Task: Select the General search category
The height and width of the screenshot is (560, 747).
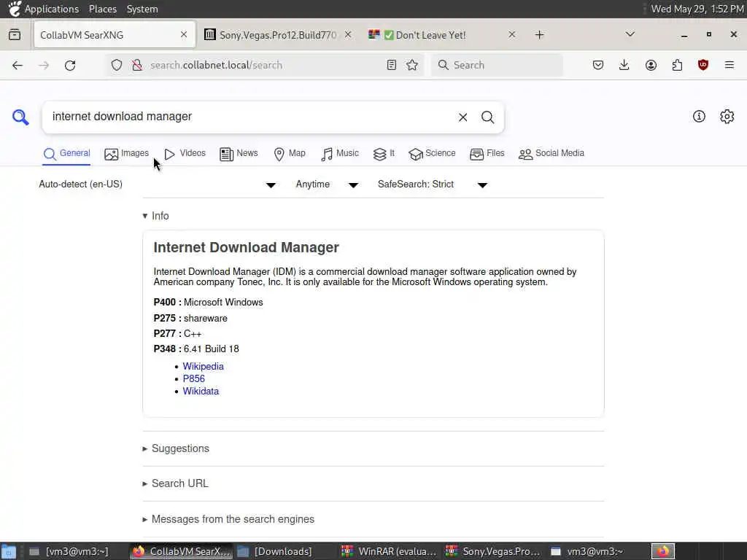Action: [66, 153]
